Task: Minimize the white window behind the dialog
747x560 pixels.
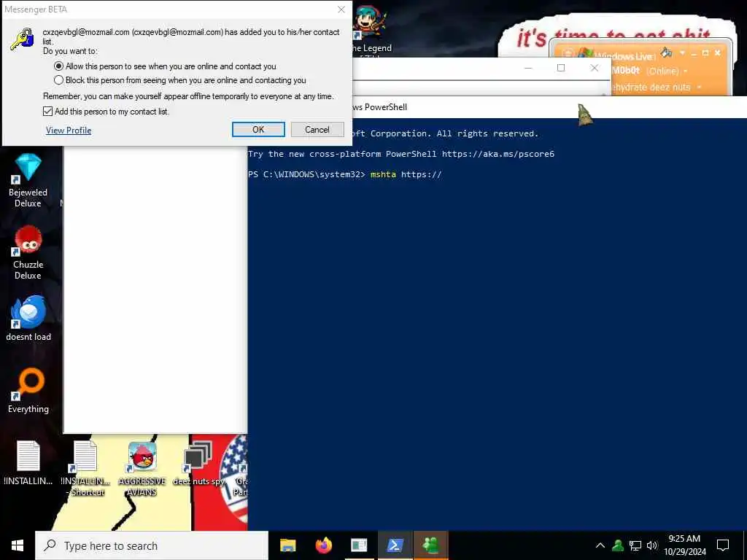Action: (528, 68)
